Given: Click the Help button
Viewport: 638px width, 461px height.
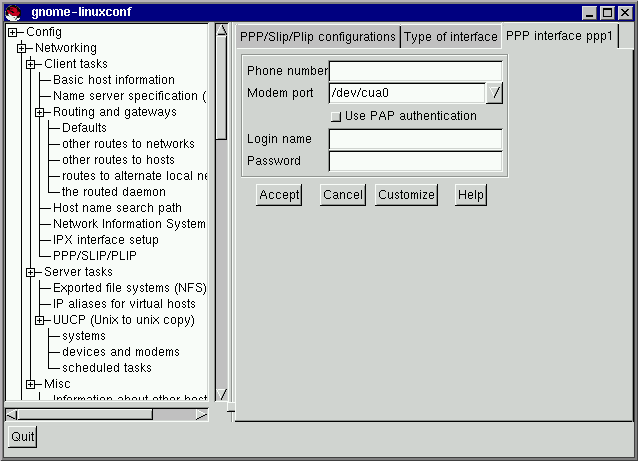Looking at the screenshot, I should [x=471, y=195].
